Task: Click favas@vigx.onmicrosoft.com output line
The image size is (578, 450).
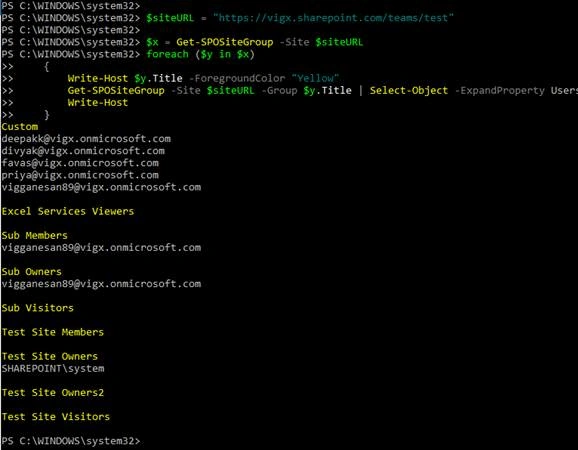Action: pyautogui.click(x=80, y=163)
